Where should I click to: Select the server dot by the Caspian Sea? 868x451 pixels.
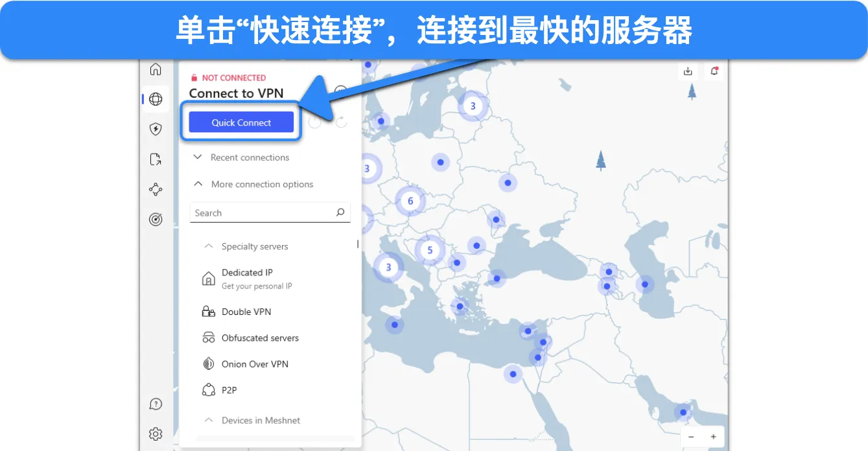click(x=645, y=284)
